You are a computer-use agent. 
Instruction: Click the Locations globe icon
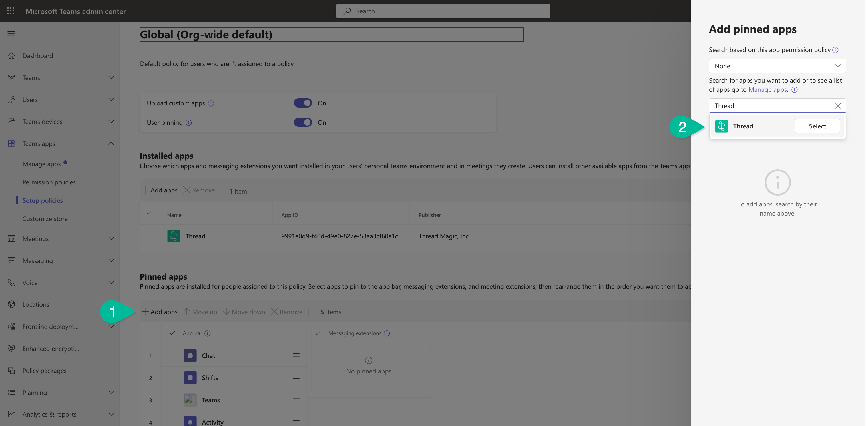[x=11, y=304]
